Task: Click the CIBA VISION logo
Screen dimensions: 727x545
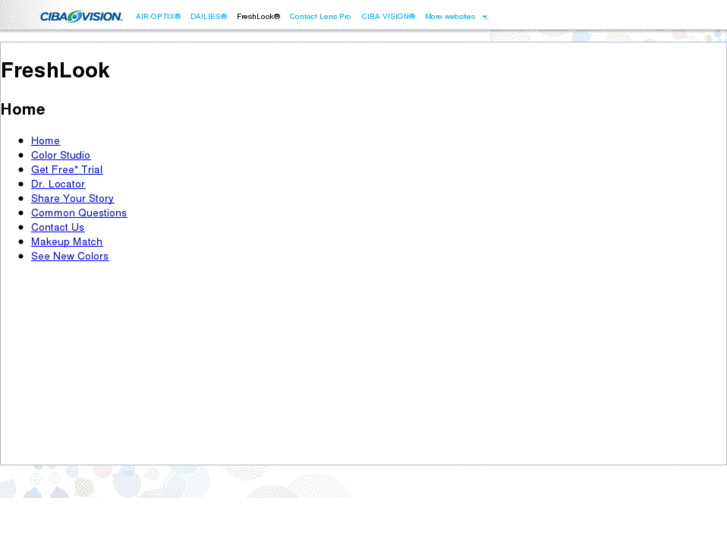Action: pyautogui.click(x=81, y=16)
